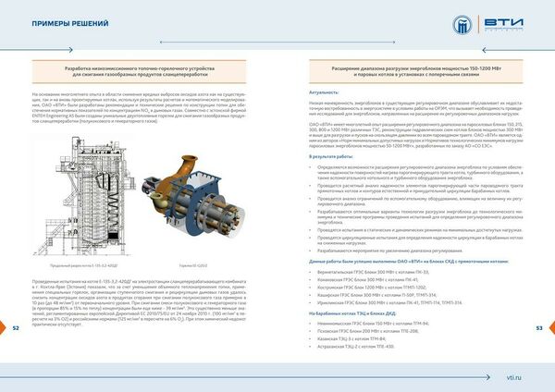Click the Казанская ТЭЦ-3 list item

click(x=351, y=339)
